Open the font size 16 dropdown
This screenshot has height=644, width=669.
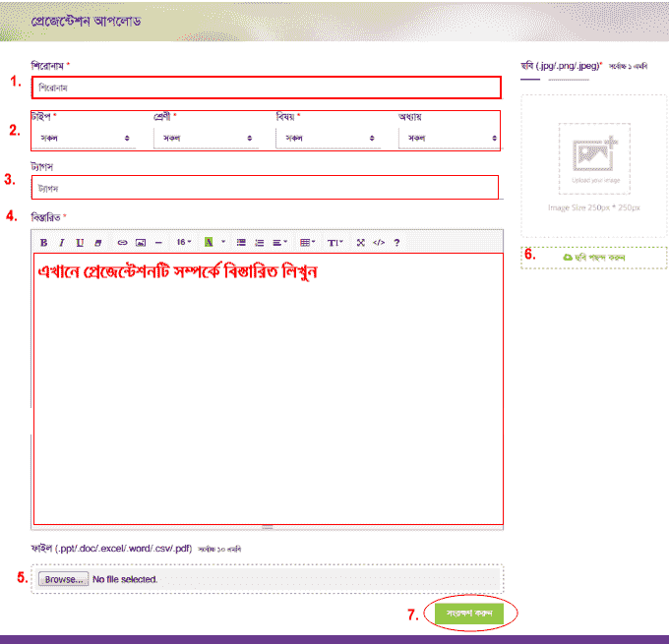point(184,242)
